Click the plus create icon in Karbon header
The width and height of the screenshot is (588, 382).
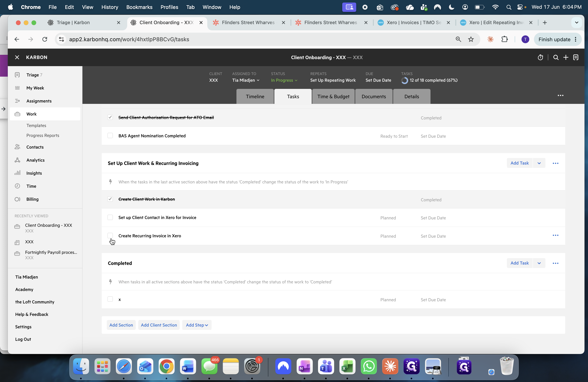pos(566,57)
